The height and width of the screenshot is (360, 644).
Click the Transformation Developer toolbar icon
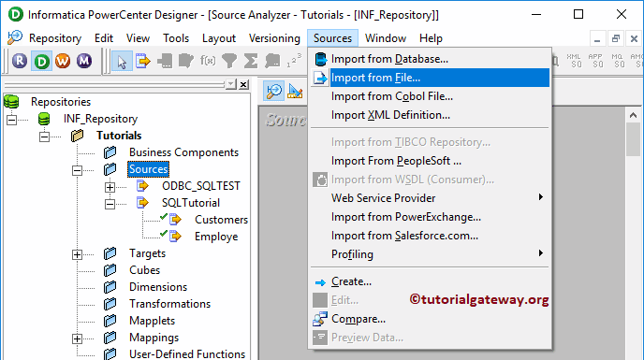coord(186,61)
